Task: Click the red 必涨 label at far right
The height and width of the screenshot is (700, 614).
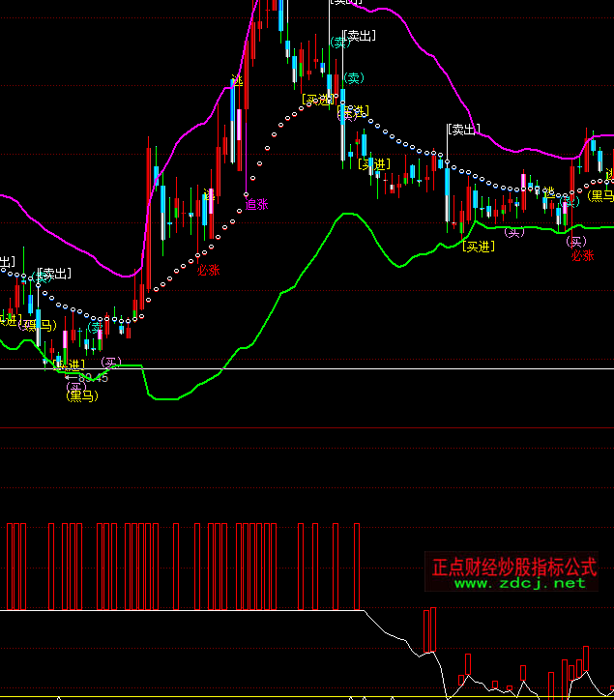Action: pos(581,256)
